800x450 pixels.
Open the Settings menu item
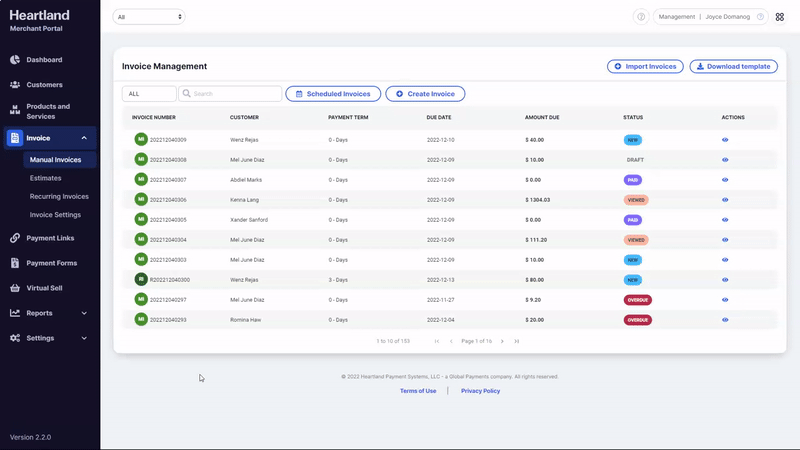coord(40,338)
